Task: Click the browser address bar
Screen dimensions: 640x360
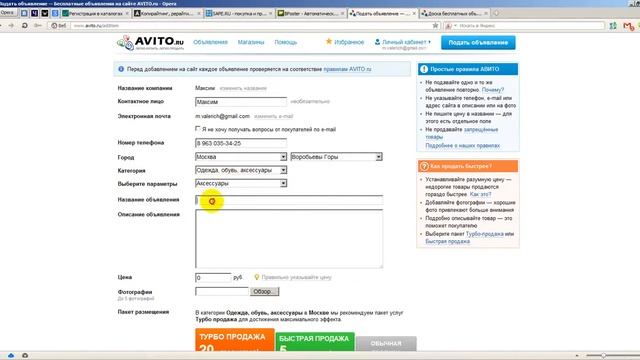Action: (x=250, y=25)
